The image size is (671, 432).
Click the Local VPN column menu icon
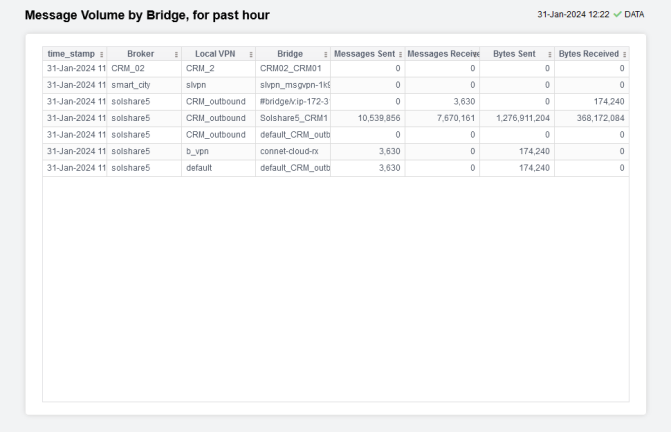pos(250,53)
